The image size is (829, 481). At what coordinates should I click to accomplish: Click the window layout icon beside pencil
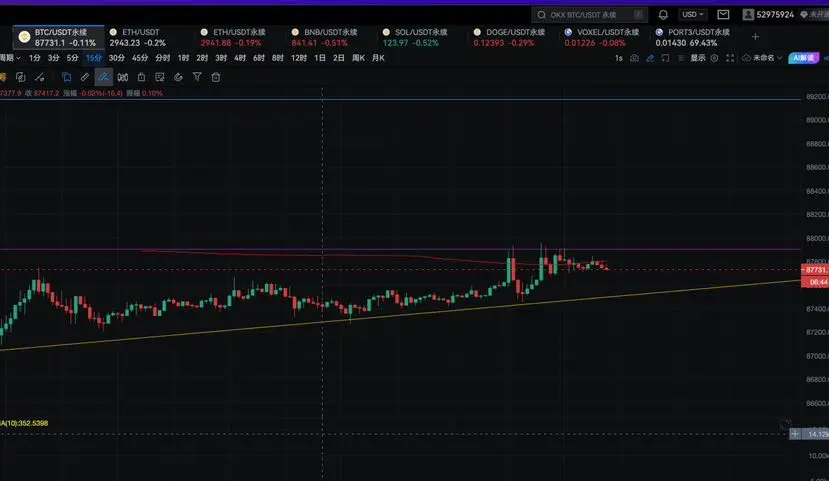(x=666, y=58)
